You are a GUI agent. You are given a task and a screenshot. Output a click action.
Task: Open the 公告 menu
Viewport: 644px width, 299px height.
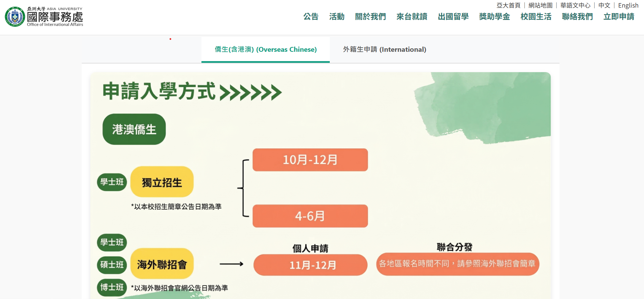[311, 17]
